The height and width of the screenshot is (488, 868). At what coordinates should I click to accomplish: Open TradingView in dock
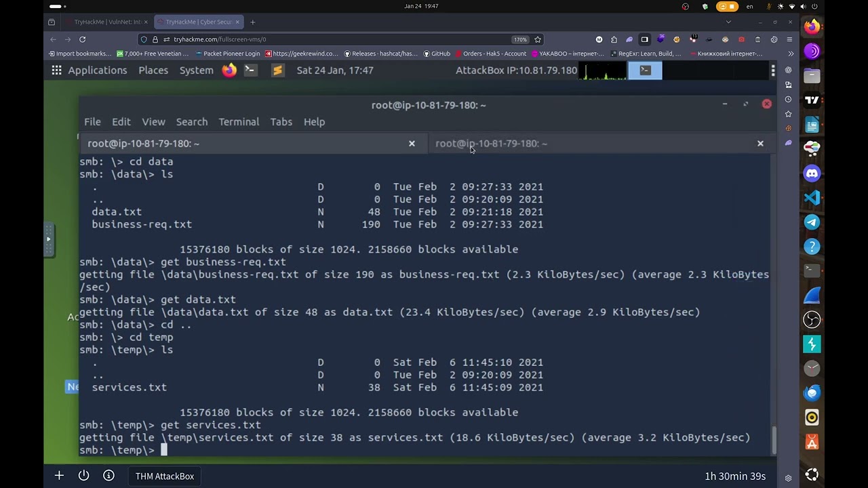(812, 100)
